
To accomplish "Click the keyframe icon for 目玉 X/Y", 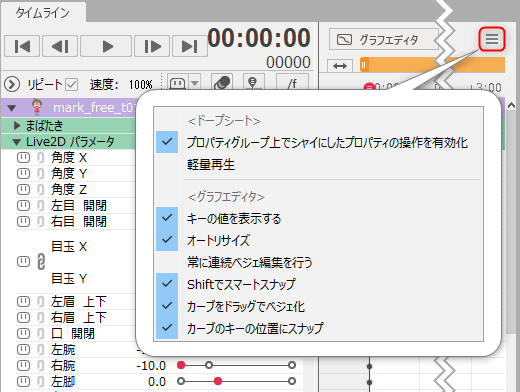I will (x=23, y=262).
